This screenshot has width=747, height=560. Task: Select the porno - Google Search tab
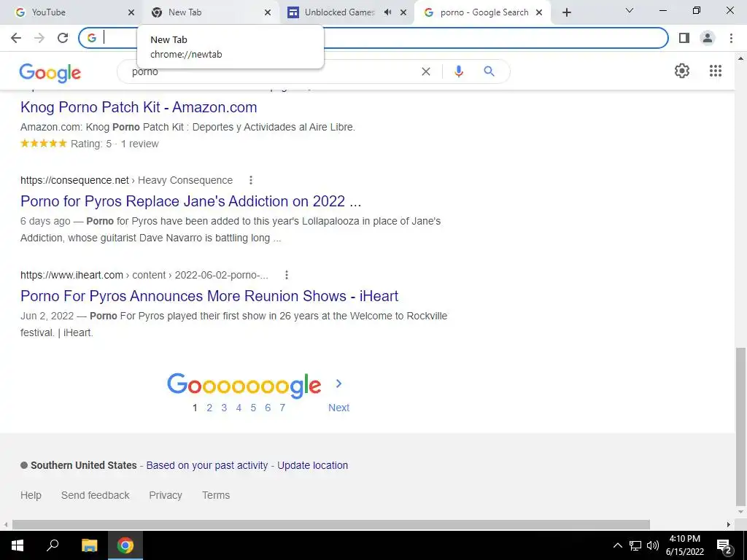pyautogui.click(x=484, y=12)
